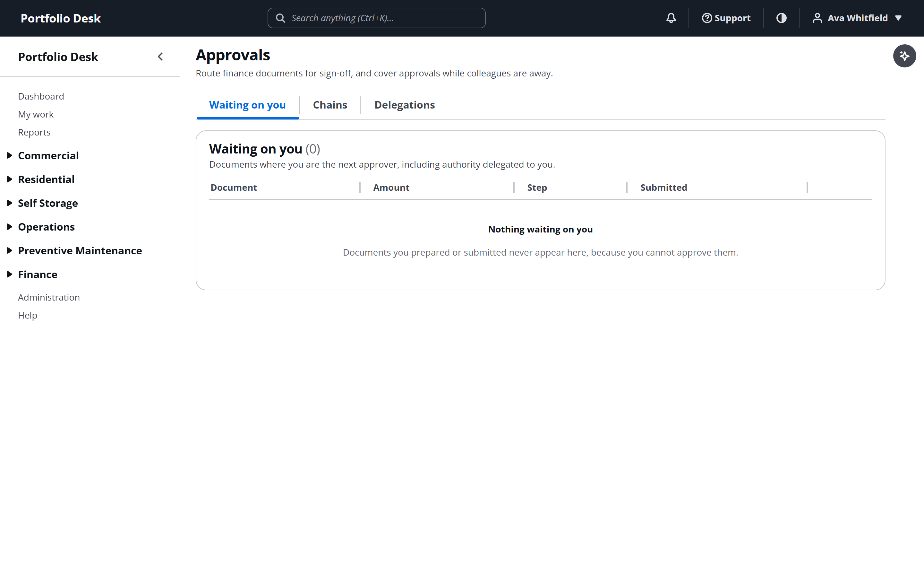
Task: Switch to the Delegations tab
Action: [404, 105]
